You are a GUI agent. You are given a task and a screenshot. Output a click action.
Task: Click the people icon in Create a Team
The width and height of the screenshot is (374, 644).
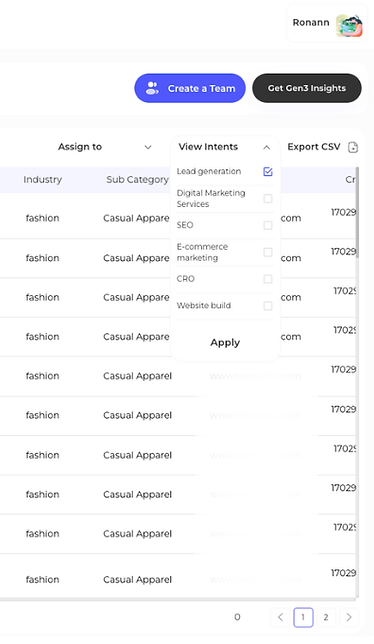point(152,88)
